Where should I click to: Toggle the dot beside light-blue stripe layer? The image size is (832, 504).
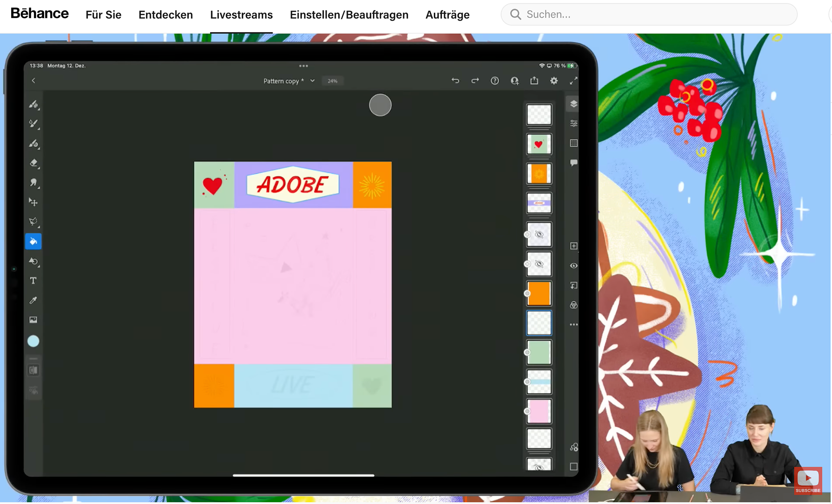(527, 382)
